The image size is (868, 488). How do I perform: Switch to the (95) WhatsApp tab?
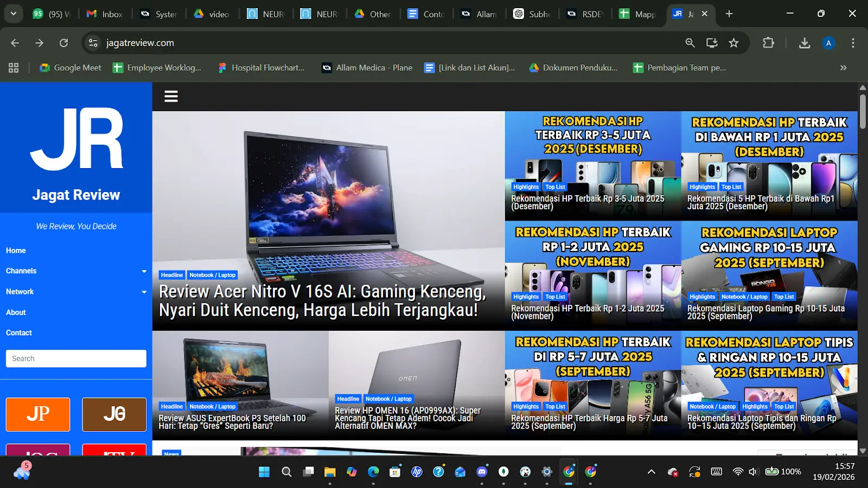52,14
